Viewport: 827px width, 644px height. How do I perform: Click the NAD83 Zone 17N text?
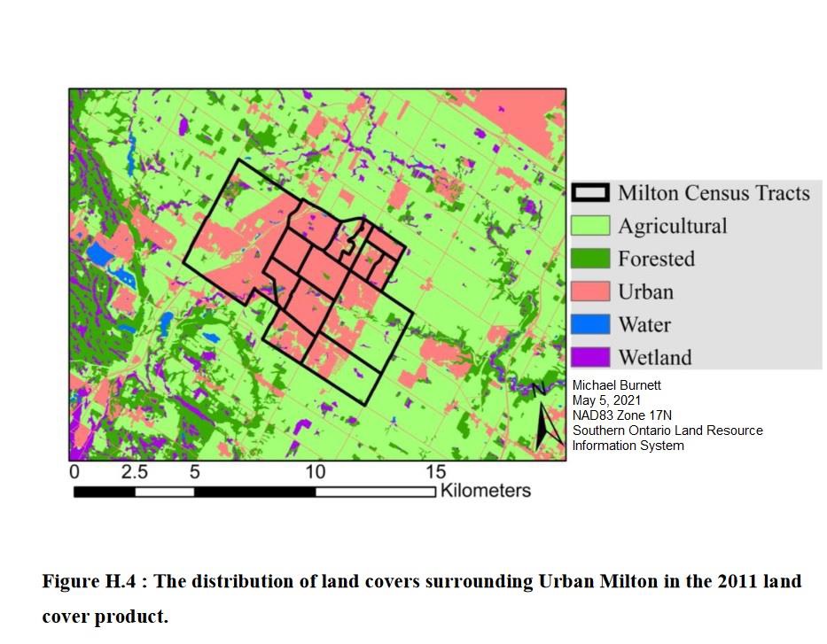point(630,415)
